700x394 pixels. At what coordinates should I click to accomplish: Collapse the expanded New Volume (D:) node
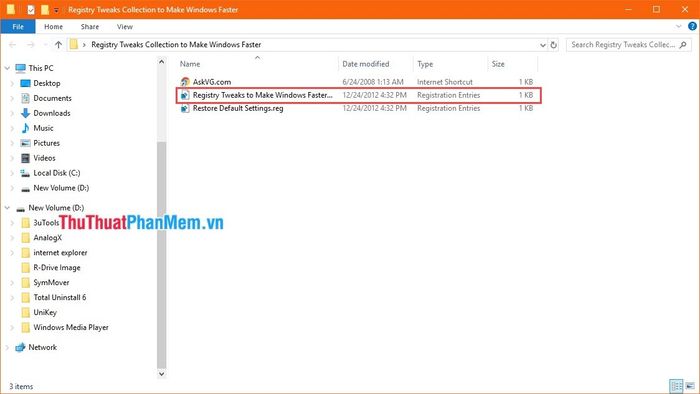pos(7,208)
